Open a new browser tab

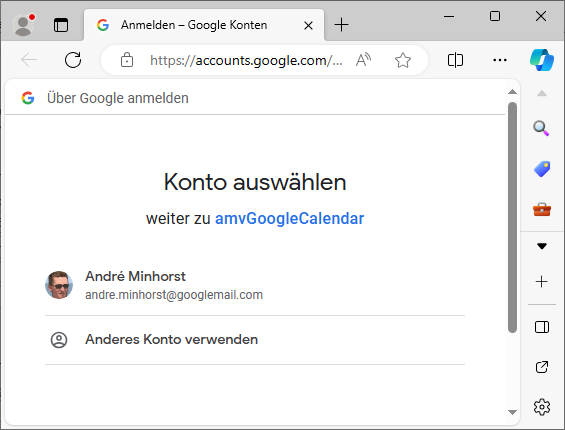[x=341, y=25]
